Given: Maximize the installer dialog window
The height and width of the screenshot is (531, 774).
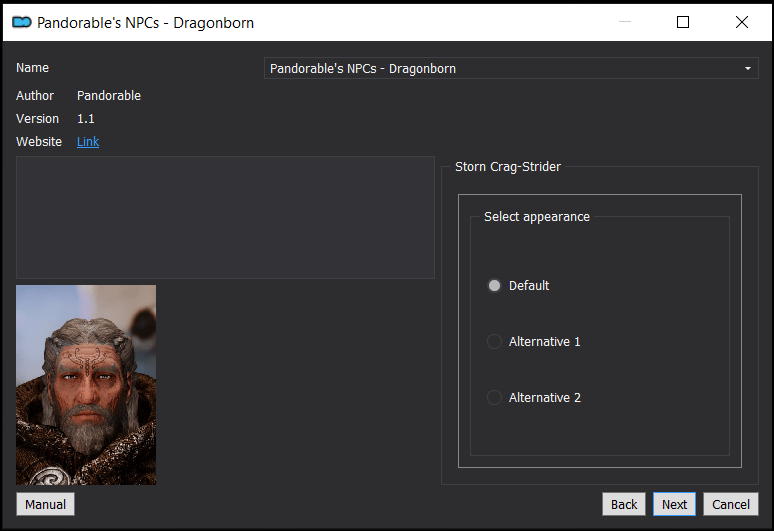Looking at the screenshot, I should coord(683,22).
